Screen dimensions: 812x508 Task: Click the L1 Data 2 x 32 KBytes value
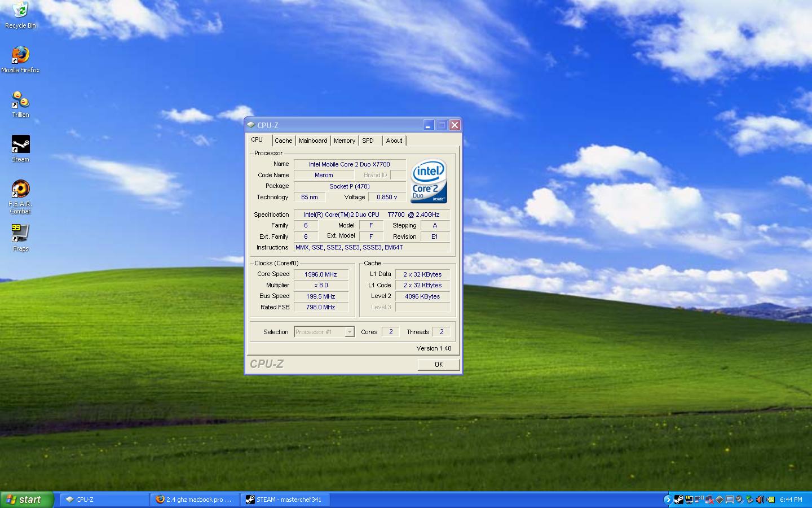(x=422, y=274)
